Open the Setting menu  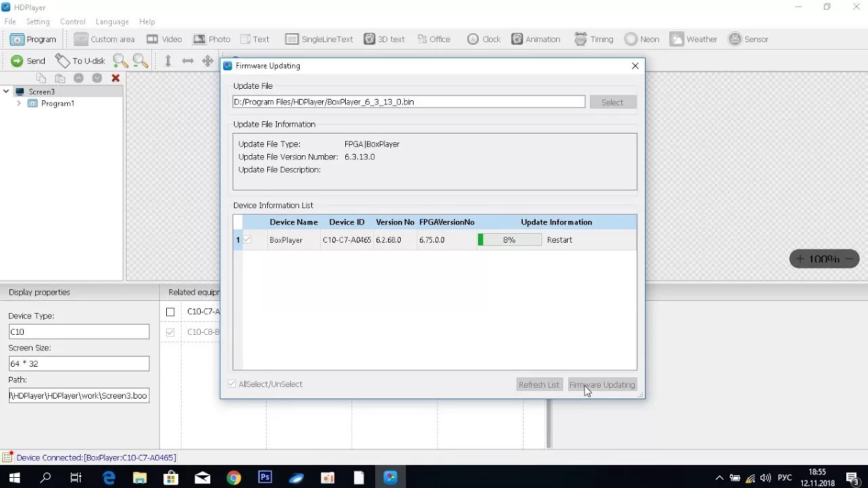tap(38, 22)
